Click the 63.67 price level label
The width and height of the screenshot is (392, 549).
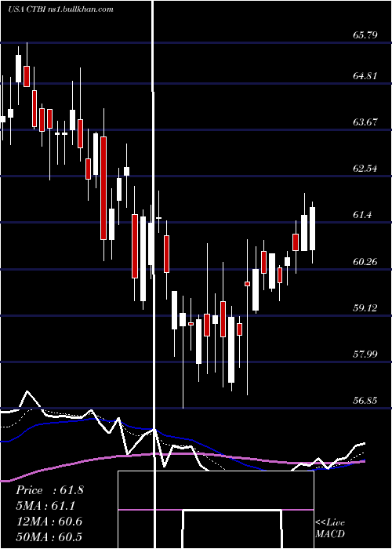tap(365, 122)
